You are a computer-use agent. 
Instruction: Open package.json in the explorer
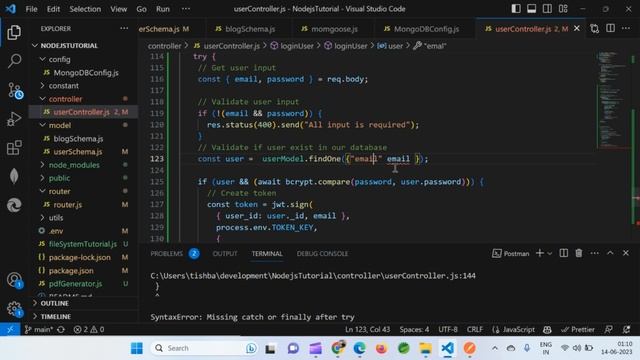84,271
